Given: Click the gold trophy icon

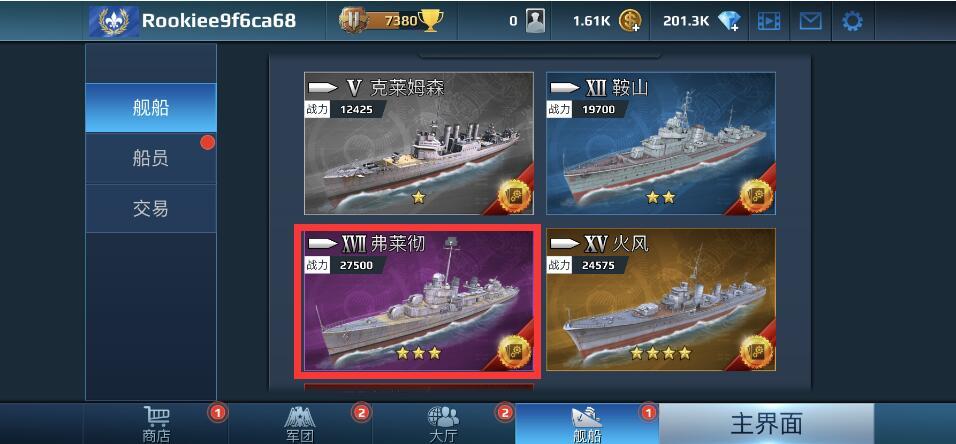Looking at the screenshot, I should pos(430,21).
